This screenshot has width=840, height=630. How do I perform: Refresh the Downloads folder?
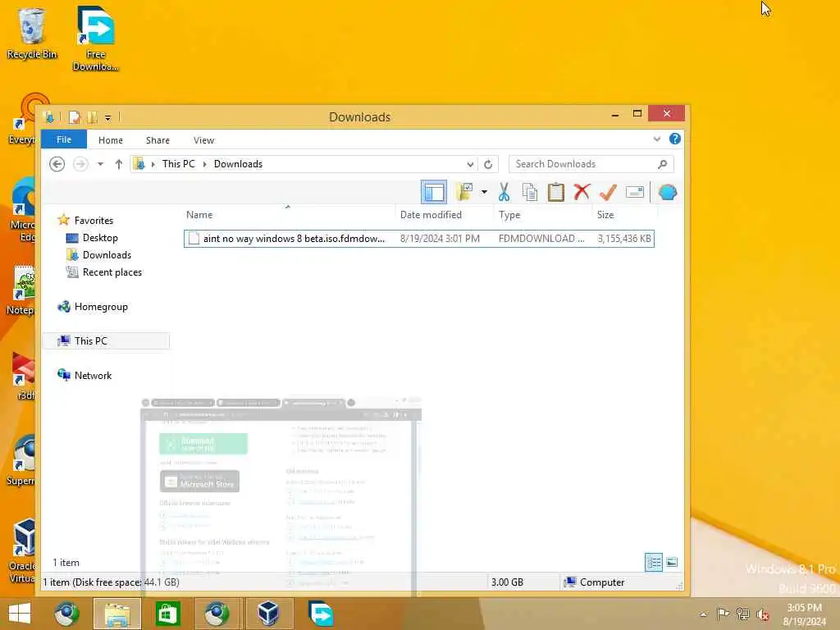click(x=488, y=164)
